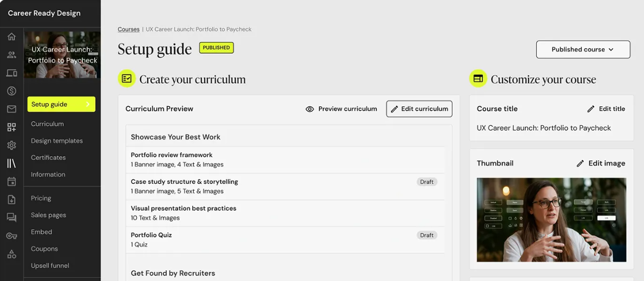Click the course thumbnail image

pyautogui.click(x=551, y=220)
